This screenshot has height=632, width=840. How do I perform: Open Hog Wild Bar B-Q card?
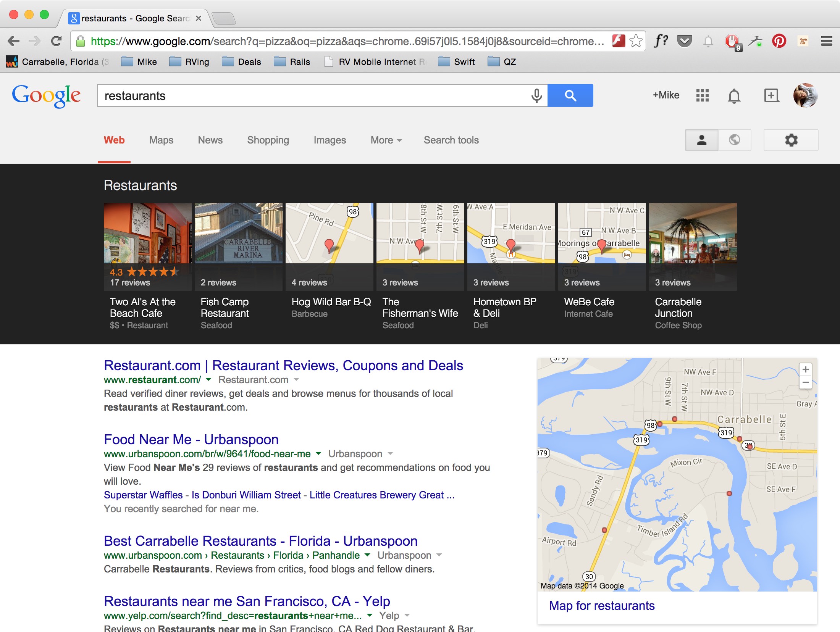[330, 261]
